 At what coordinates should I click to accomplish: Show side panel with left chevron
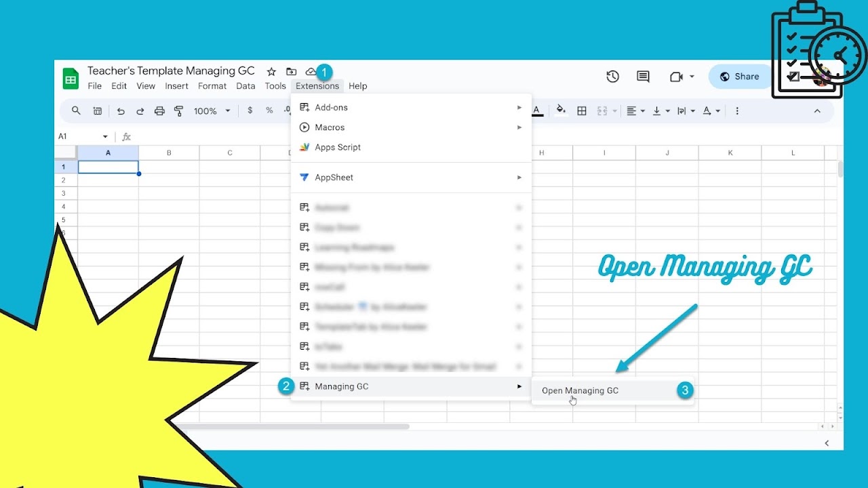pos(827,443)
